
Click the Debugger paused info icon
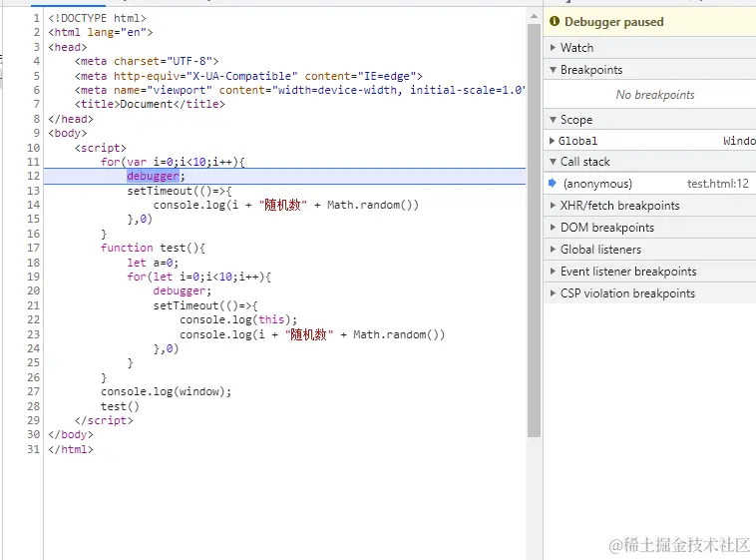coord(555,21)
